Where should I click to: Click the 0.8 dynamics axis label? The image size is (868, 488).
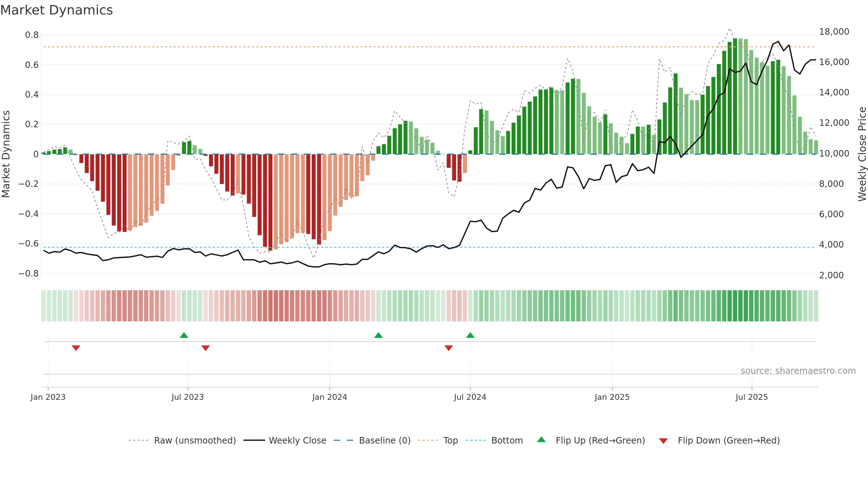pyautogui.click(x=32, y=35)
